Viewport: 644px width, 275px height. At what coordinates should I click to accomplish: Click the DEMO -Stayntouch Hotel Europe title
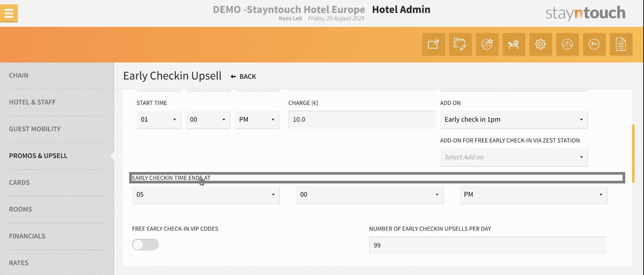coord(289,10)
